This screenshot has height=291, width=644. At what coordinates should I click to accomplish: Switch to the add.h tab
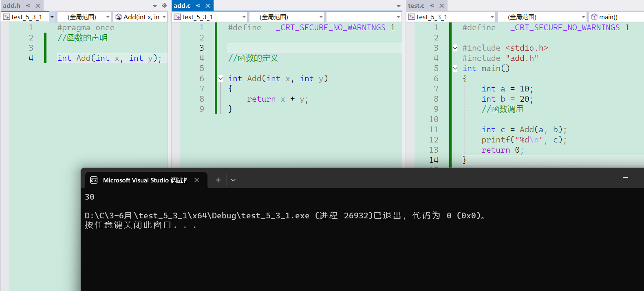(11, 6)
